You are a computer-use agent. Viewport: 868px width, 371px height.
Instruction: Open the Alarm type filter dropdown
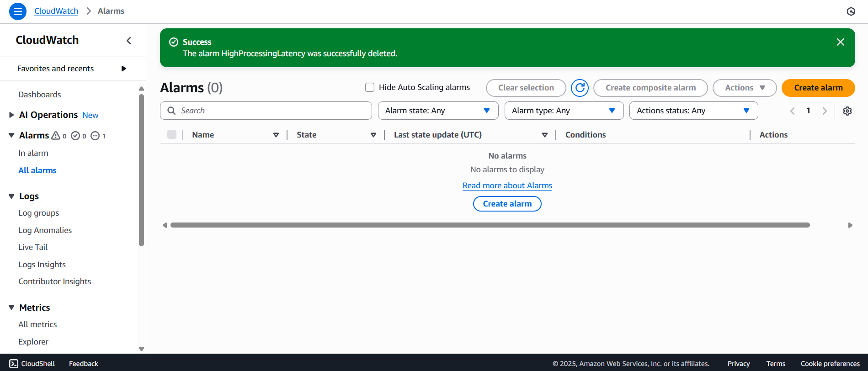[564, 111]
